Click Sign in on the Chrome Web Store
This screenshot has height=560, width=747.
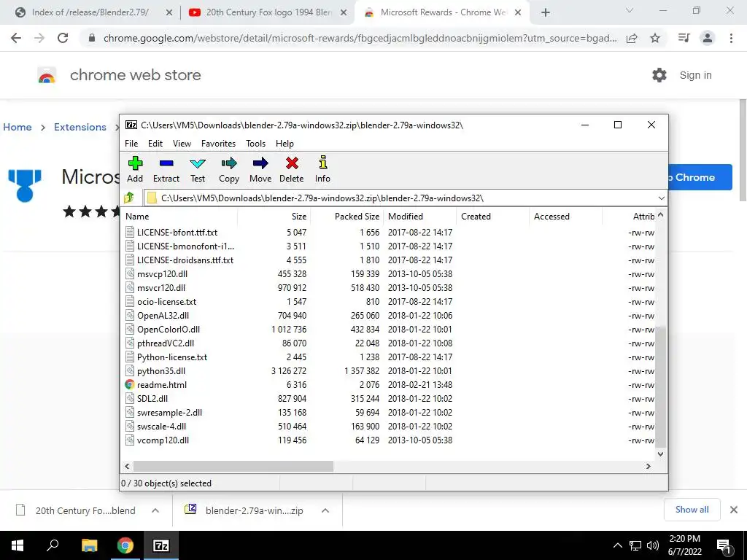(x=695, y=75)
